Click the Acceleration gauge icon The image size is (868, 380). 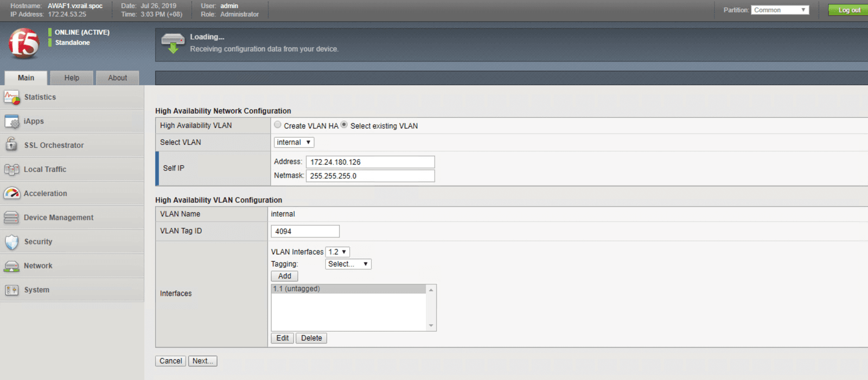point(11,194)
